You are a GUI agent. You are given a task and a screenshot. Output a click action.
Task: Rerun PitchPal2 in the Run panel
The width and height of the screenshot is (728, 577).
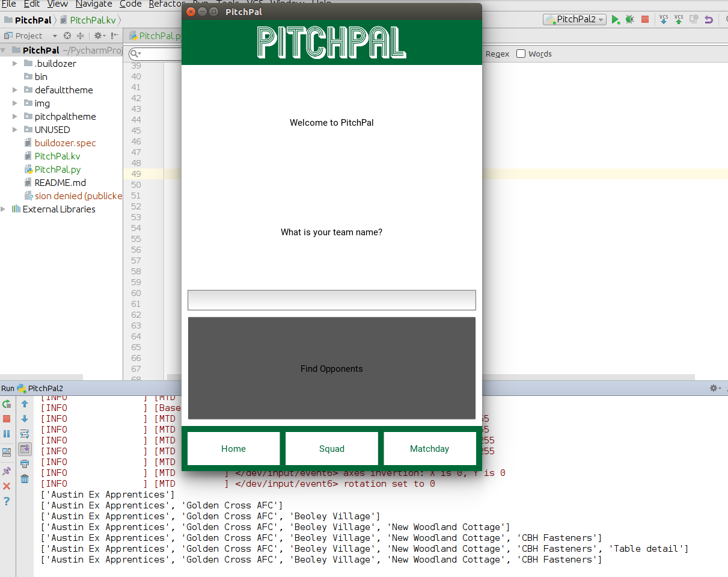[7, 404]
